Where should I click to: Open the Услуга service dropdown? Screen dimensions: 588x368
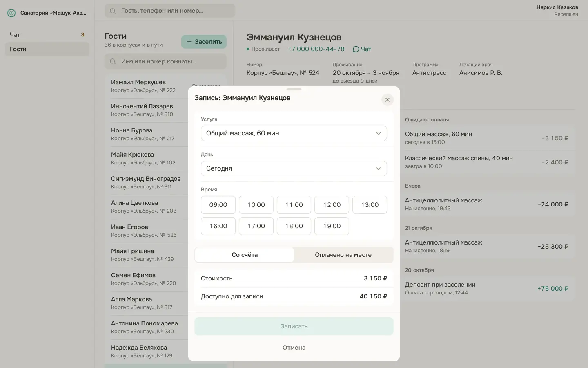pyautogui.click(x=294, y=133)
